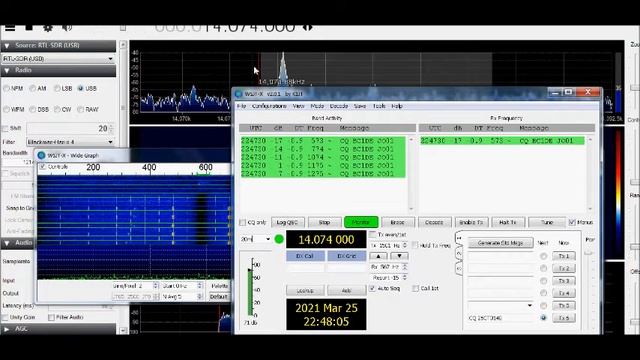Viewport: 640px width, 360px height.
Task: Click the Tune button
Action: coord(547,222)
